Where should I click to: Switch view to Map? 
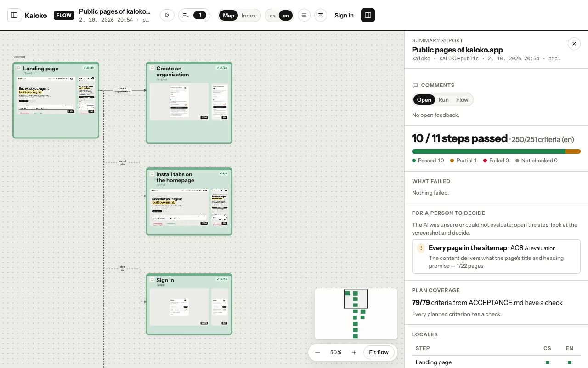(x=229, y=15)
